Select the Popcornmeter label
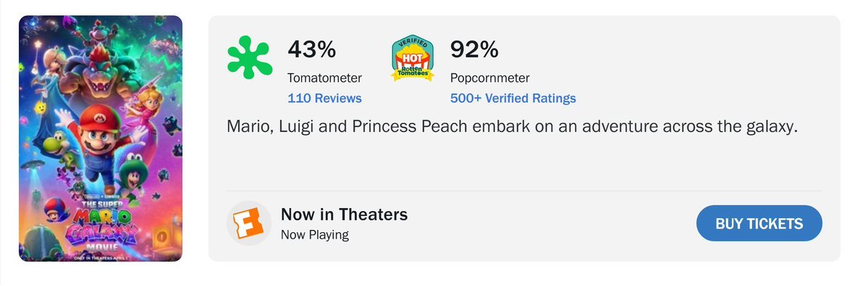Viewport: 868px width, 285px height. [490, 78]
